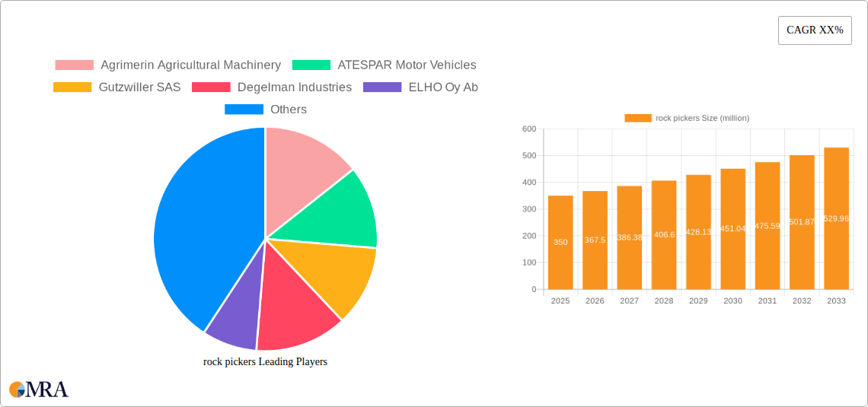
Task: Click rock pickers Size (million) legend label
Action: [x=703, y=118]
